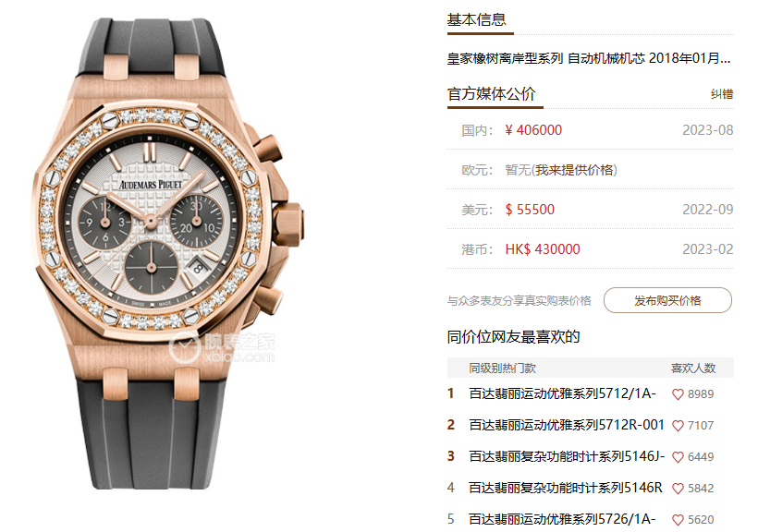Image resolution: width=758 pixels, height=532 pixels.
Task: Click the Audemars Piguet watch product image
Action: pyautogui.click(x=169, y=254)
